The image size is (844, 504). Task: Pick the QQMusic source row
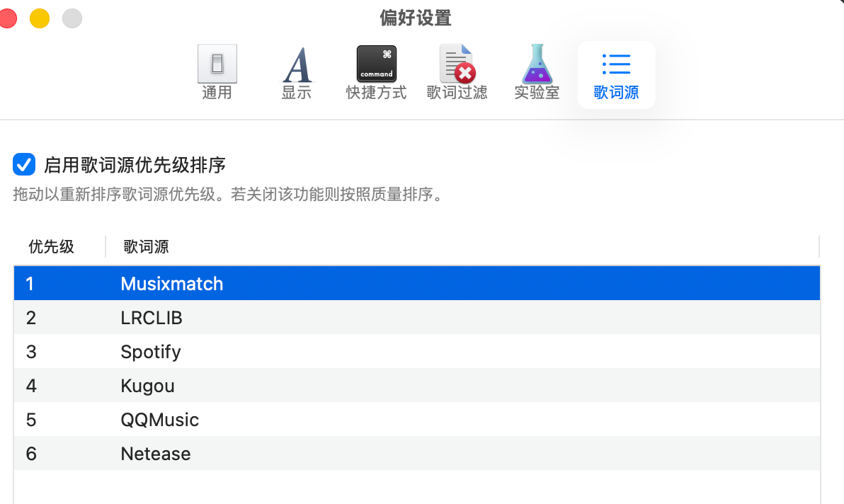160,420
